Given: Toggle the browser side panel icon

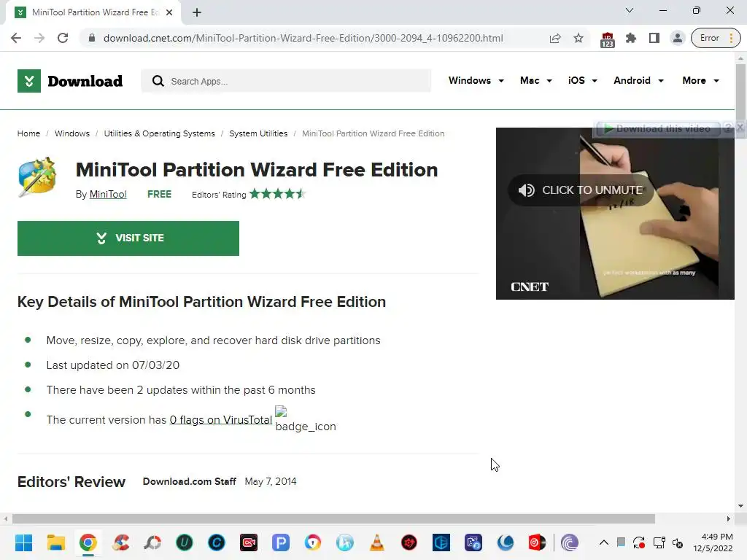Looking at the screenshot, I should pos(654,38).
